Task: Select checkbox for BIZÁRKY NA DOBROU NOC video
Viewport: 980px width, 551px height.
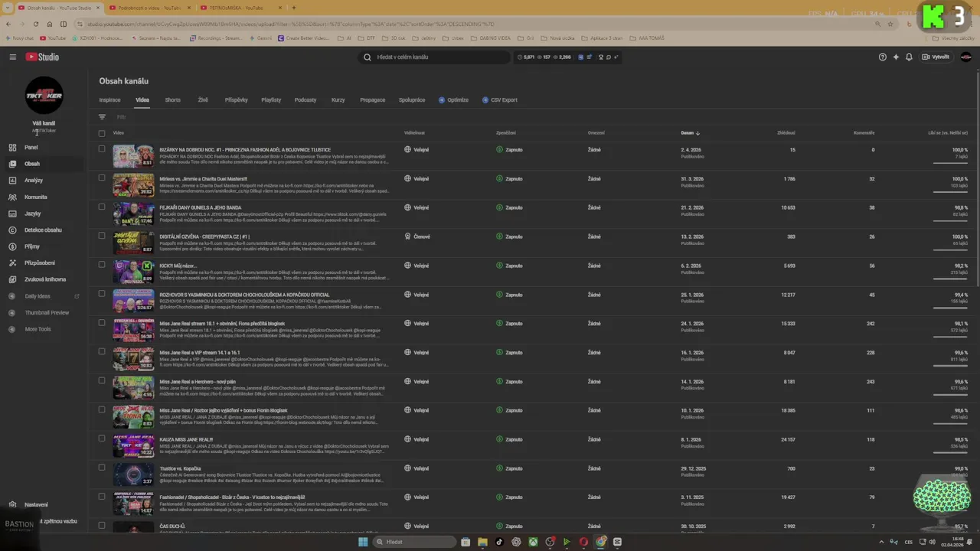Action: (101, 149)
